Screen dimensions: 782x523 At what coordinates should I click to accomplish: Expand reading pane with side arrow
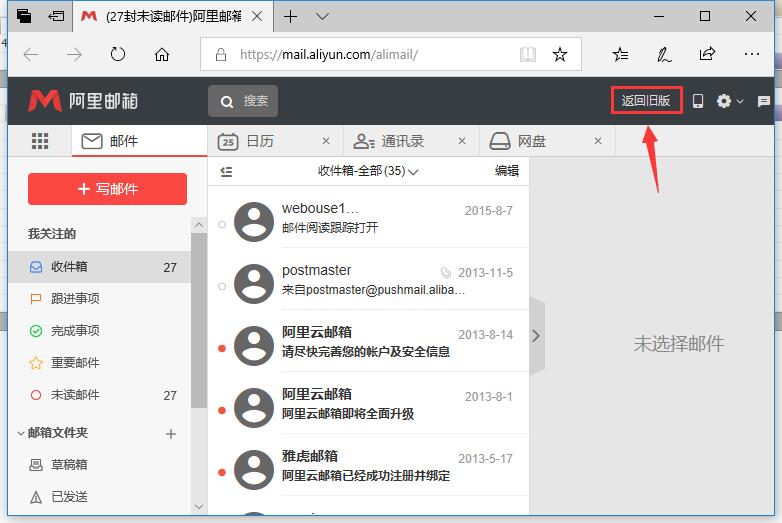(x=536, y=336)
